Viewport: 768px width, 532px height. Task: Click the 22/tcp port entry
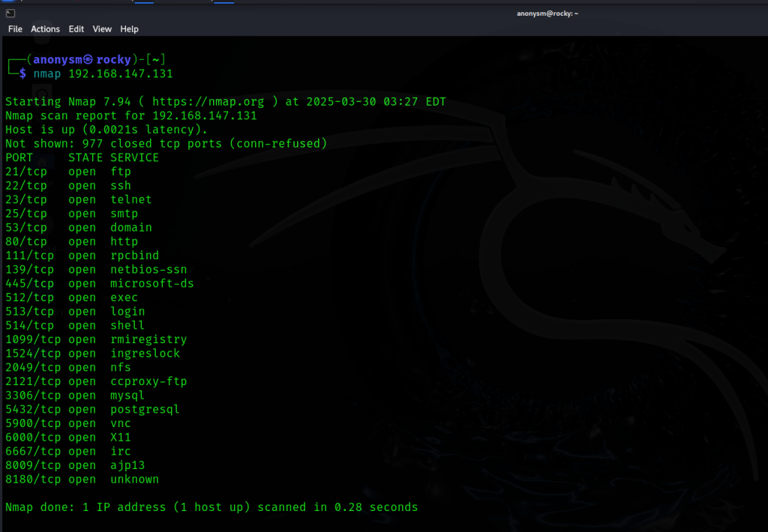tap(26, 186)
